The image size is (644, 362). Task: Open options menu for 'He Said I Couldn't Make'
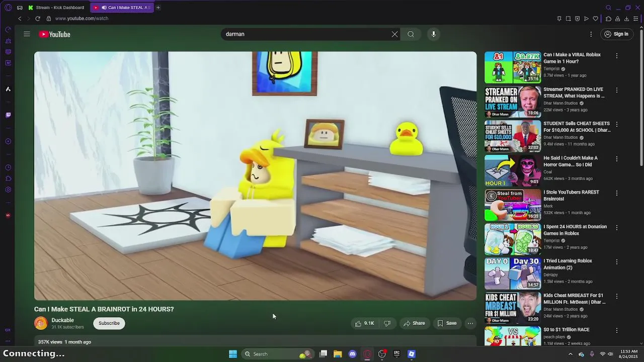click(x=617, y=159)
